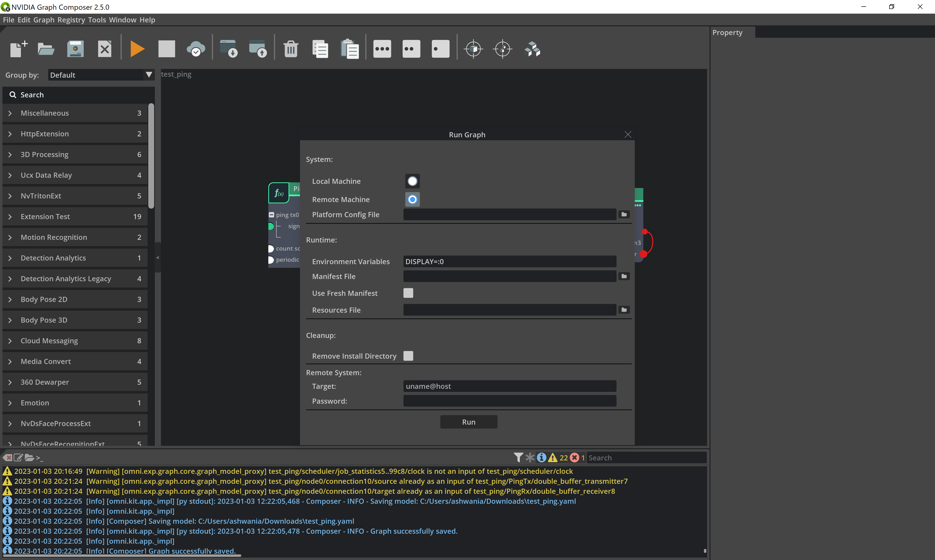Open the Registry menu
This screenshot has width=935, height=560.
71,20
